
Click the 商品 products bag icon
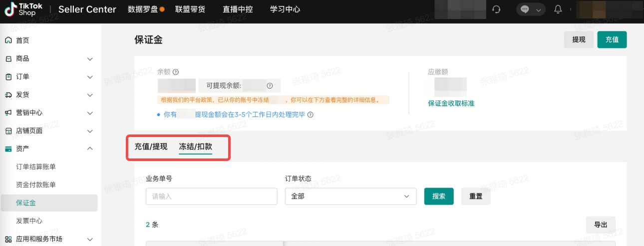click(x=8, y=58)
